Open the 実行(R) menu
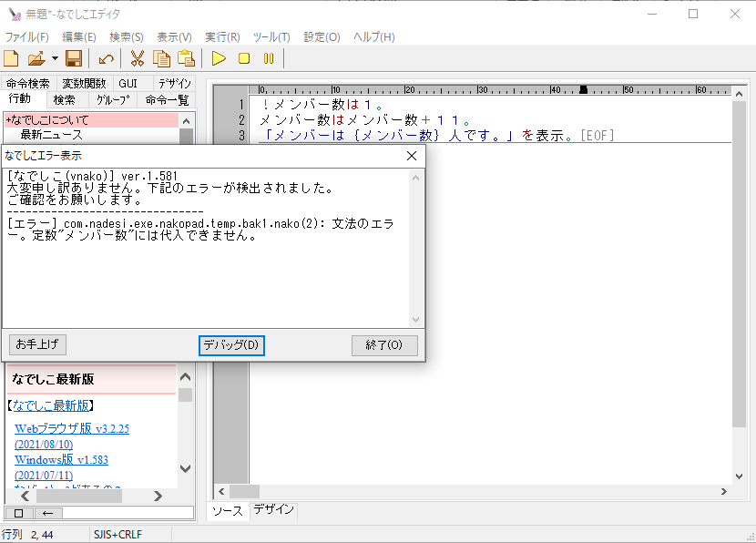The image size is (756, 543). [x=222, y=37]
